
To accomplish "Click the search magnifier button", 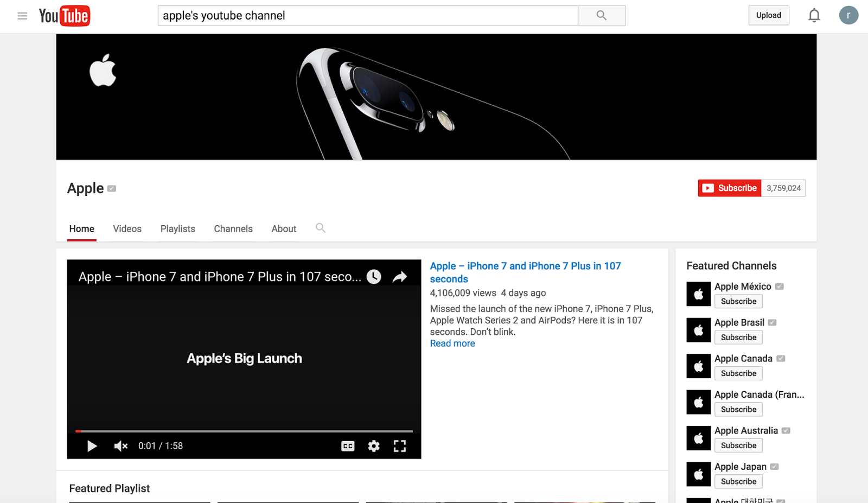I will point(601,15).
